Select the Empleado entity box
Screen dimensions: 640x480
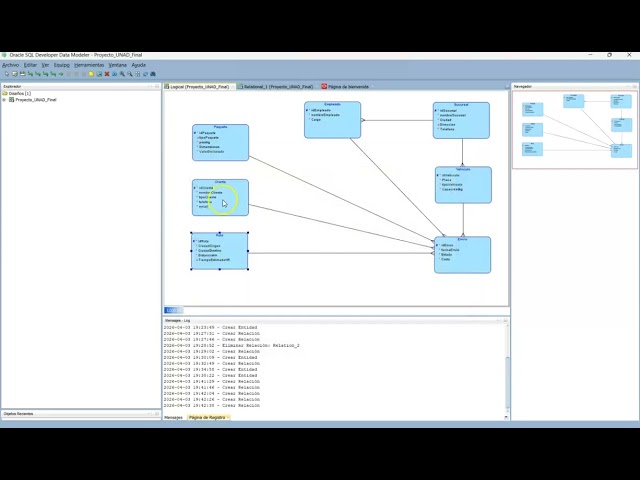332,120
